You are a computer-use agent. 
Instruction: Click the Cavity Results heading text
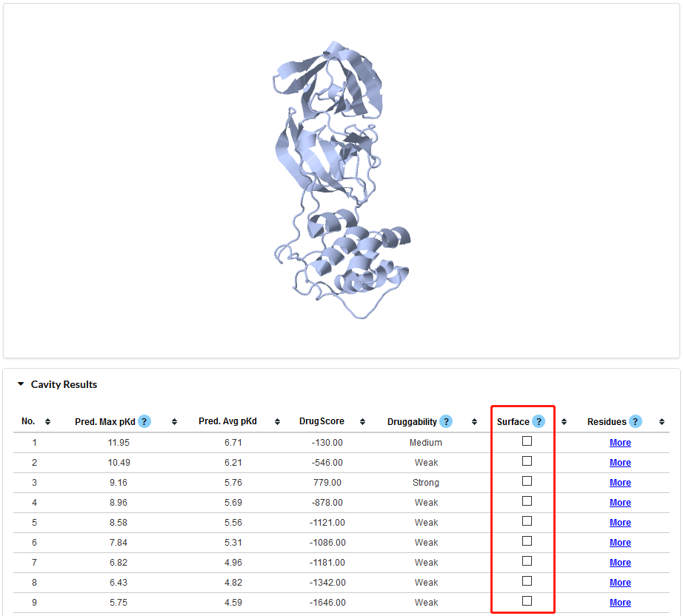(64, 384)
